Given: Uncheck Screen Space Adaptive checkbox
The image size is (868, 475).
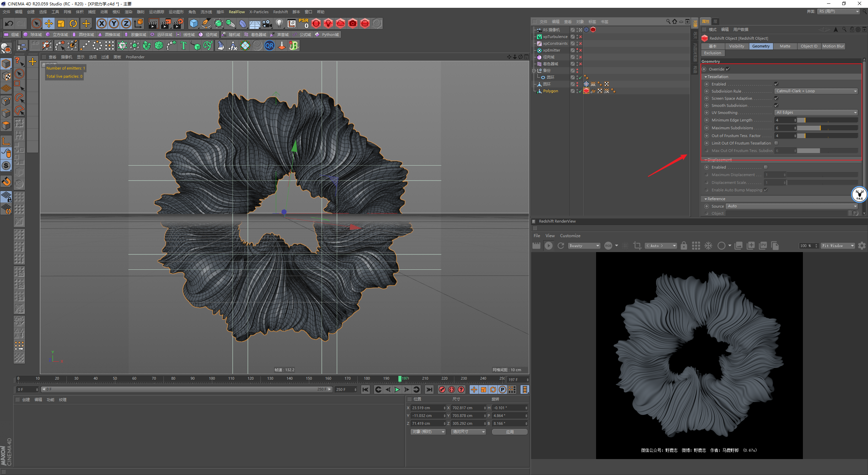Looking at the screenshot, I should coord(776,98).
